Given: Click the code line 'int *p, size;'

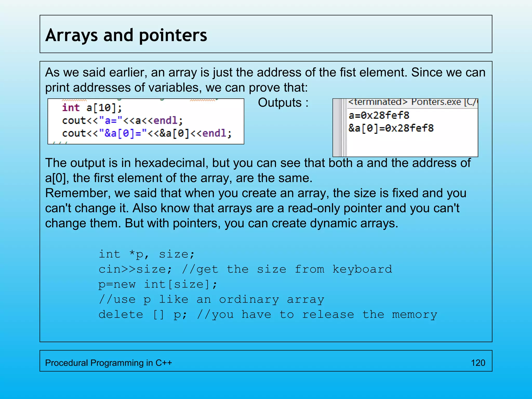Looking at the screenshot, I should (x=147, y=254).
